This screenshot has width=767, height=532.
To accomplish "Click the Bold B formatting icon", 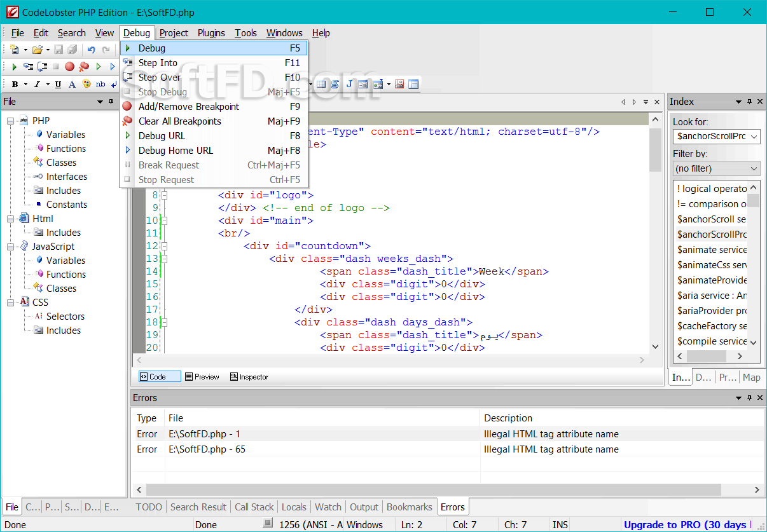I will (x=15, y=84).
